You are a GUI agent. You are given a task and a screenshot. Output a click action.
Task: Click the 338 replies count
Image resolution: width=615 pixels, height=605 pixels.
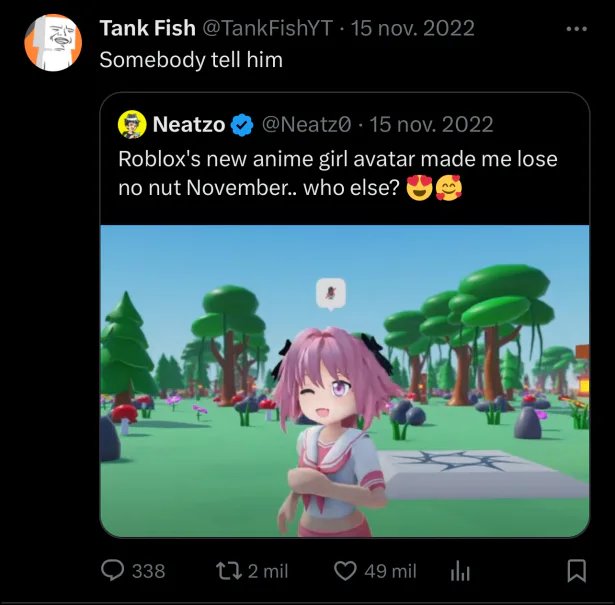point(148,571)
